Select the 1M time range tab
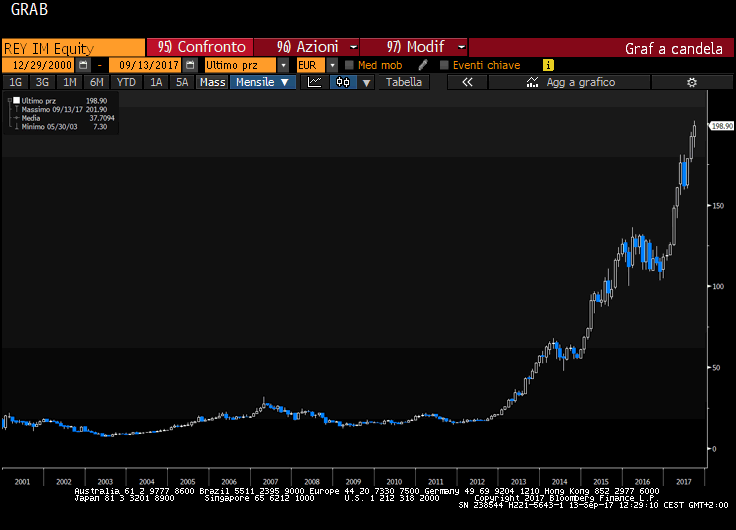736x530 pixels. pyautogui.click(x=69, y=82)
